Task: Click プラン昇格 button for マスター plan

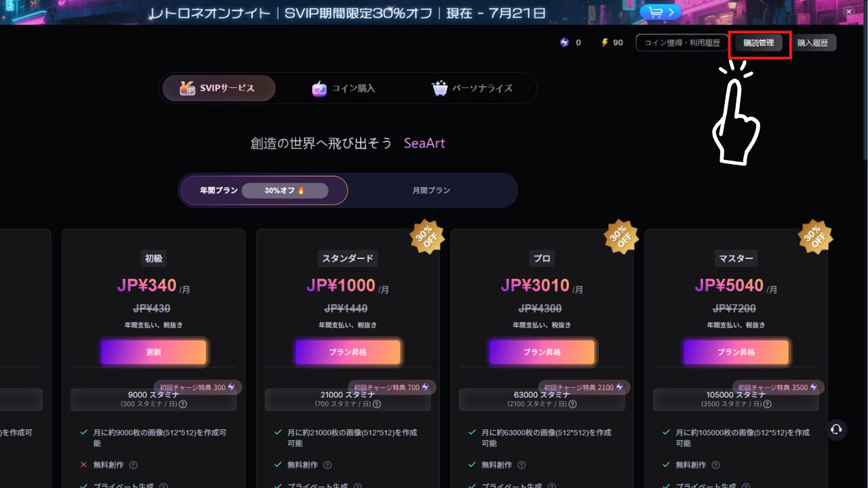Action: coord(736,352)
